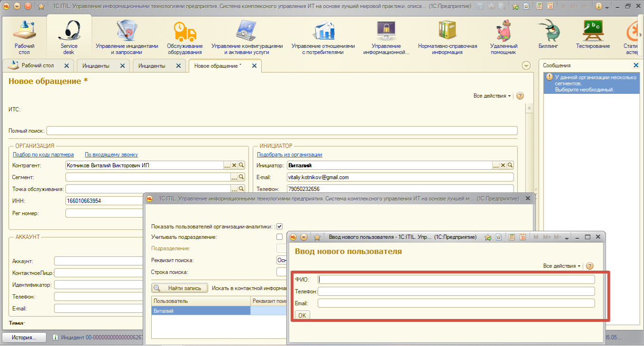The image size is (644, 346).
Task: Open Инициатор selection ellipsis button
Action: [x=496, y=165]
